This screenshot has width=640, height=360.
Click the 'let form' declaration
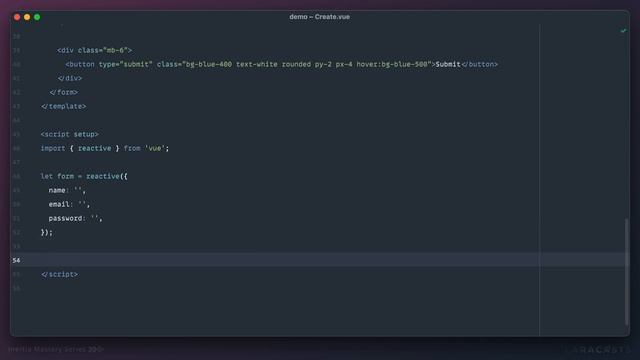click(x=57, y=176)
